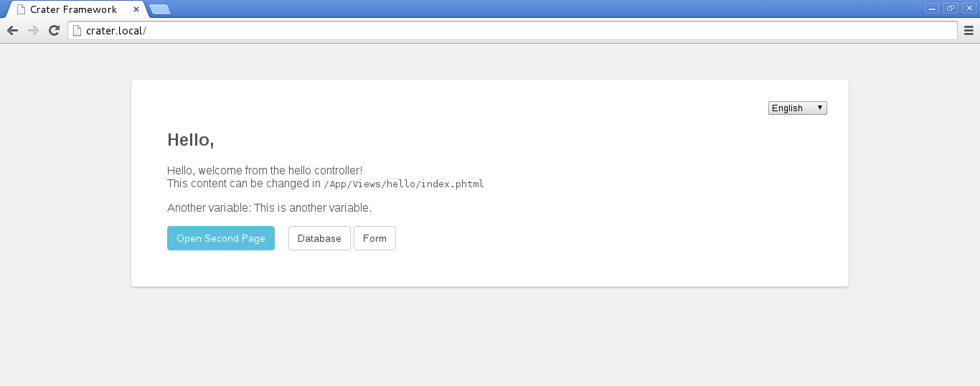Open the English language dropdown
Screen dimensions: 980x386
pos(797,108)
